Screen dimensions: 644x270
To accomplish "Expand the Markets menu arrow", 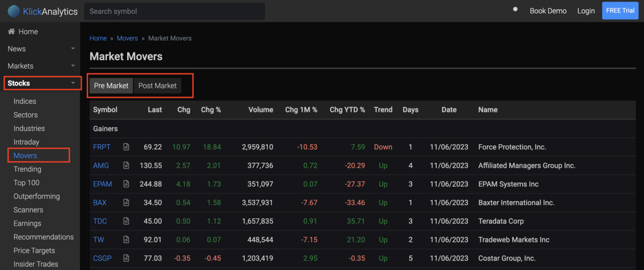I will pos(73,66).
